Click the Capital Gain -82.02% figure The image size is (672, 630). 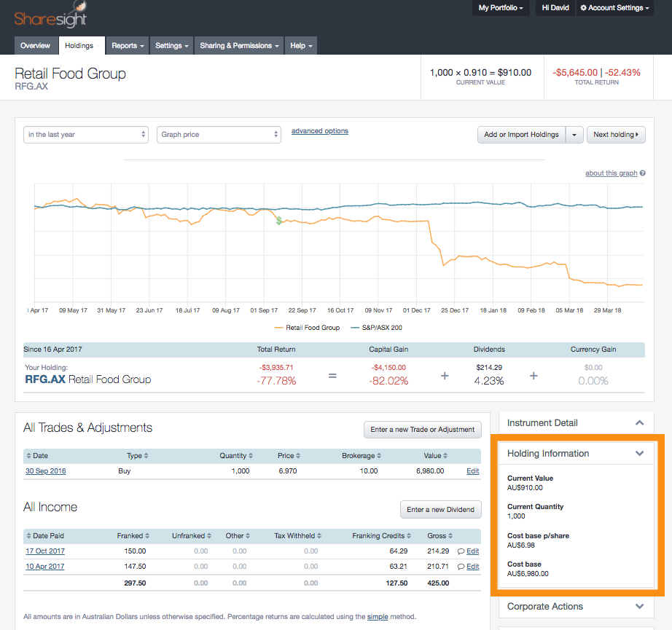click(388, 381)
